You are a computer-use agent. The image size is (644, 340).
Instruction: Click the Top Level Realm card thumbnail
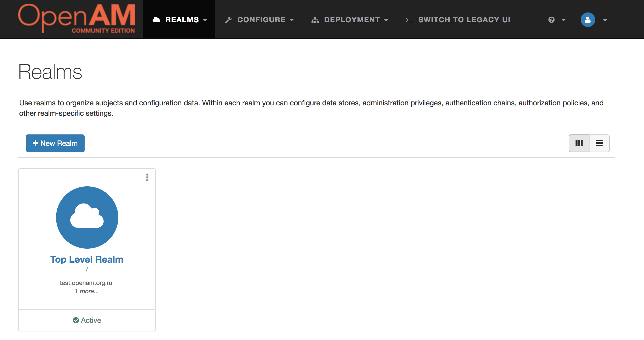(x=87, y=217)
